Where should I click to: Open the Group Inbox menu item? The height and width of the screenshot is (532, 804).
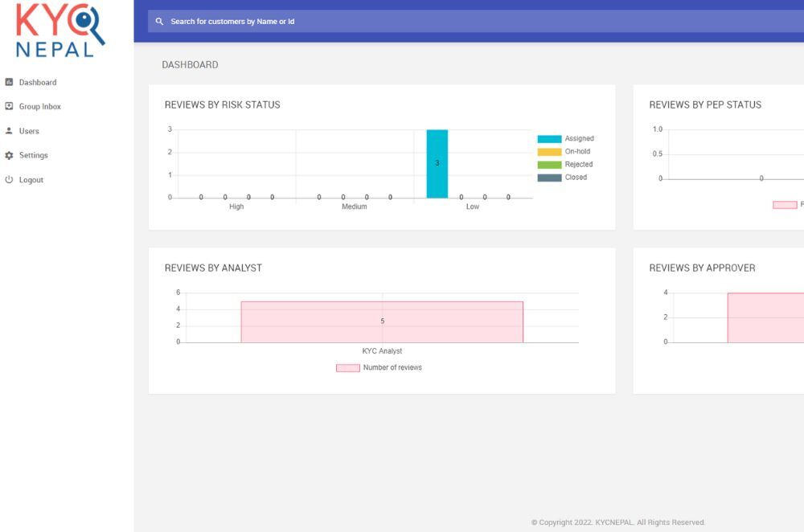[40, 106]
